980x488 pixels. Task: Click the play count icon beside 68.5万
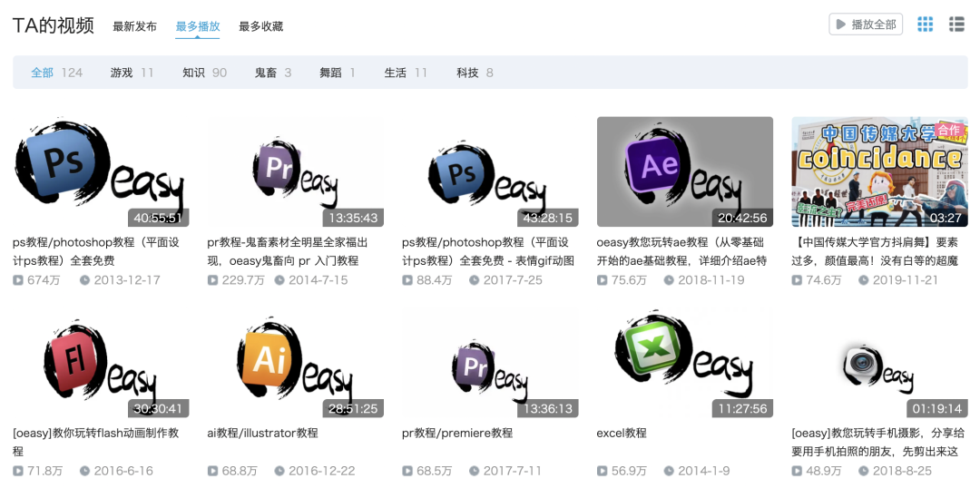tap(408, 471)
